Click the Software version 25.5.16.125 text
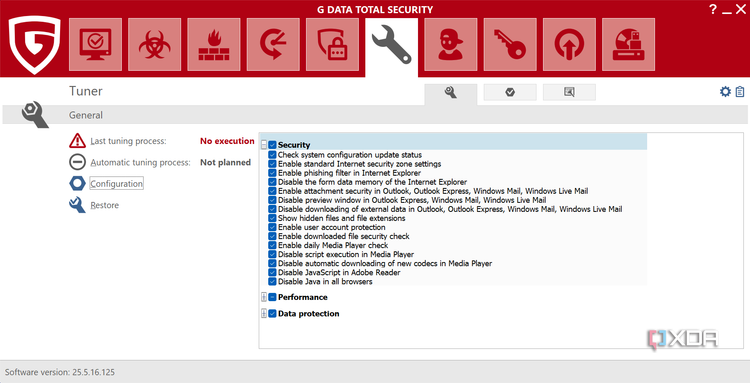This screenshot has height=383, width=750. (60, 372)
